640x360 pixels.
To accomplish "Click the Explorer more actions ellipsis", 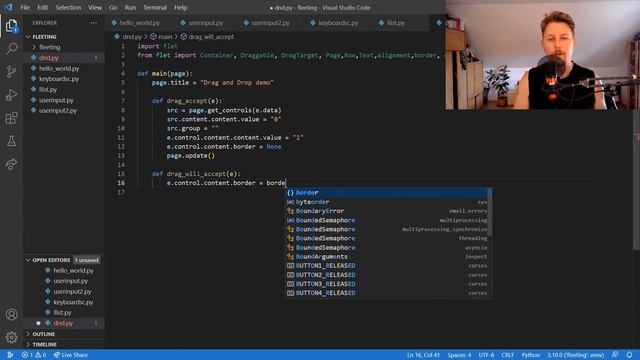I will pyautogui.click(x=93, y=23).
